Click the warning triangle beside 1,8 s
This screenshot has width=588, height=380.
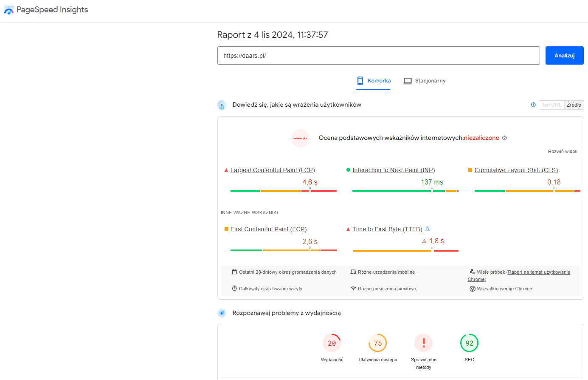(x=424, y=241)
